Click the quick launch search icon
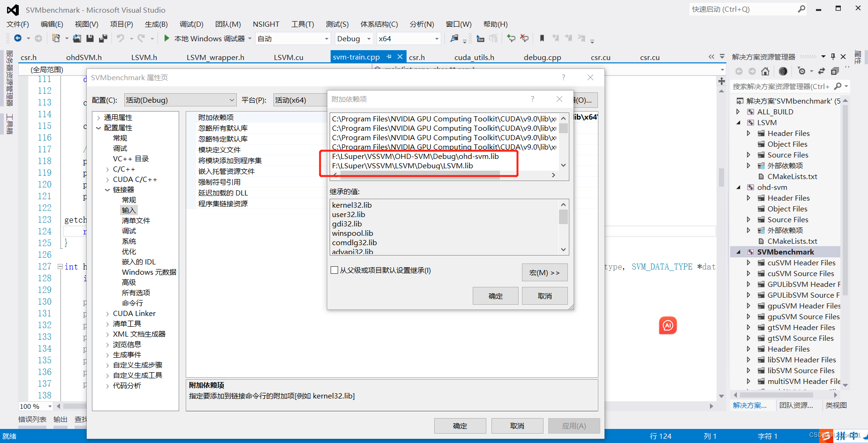Viewport: 868px width, 443px height. (801, 9)
